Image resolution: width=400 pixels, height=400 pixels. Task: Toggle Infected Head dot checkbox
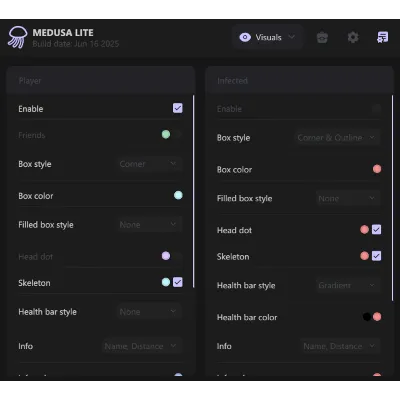[377, 230]
